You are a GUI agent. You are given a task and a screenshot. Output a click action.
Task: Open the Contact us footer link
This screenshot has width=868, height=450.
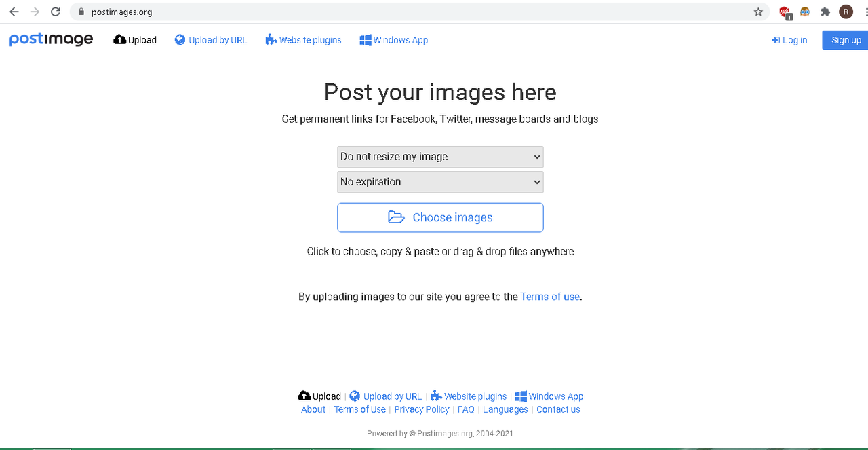(558, 409)
